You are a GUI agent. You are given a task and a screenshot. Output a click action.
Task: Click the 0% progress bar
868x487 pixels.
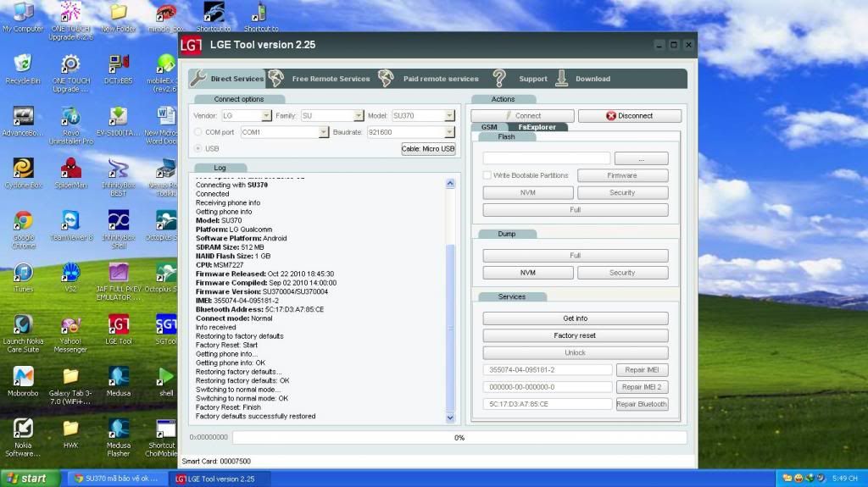(x=459, y=438)
